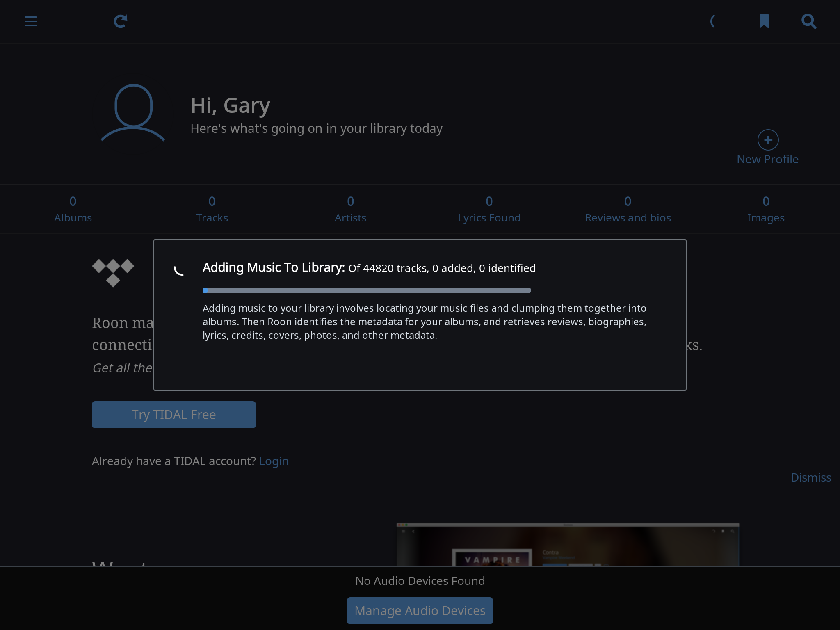Select the Lyrics Found stat
Viewport: 840px width, 630px height.
489,209
